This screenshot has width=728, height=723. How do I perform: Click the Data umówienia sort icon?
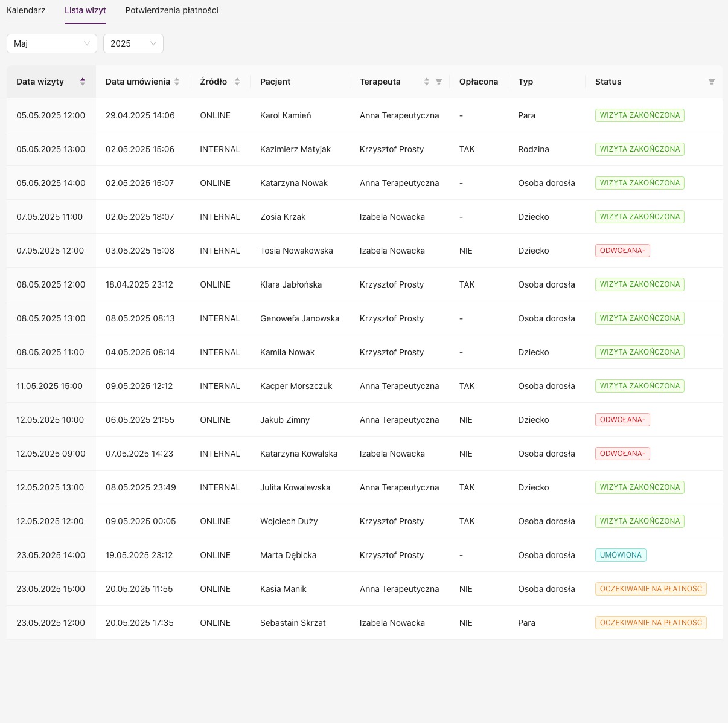(177, 82)
